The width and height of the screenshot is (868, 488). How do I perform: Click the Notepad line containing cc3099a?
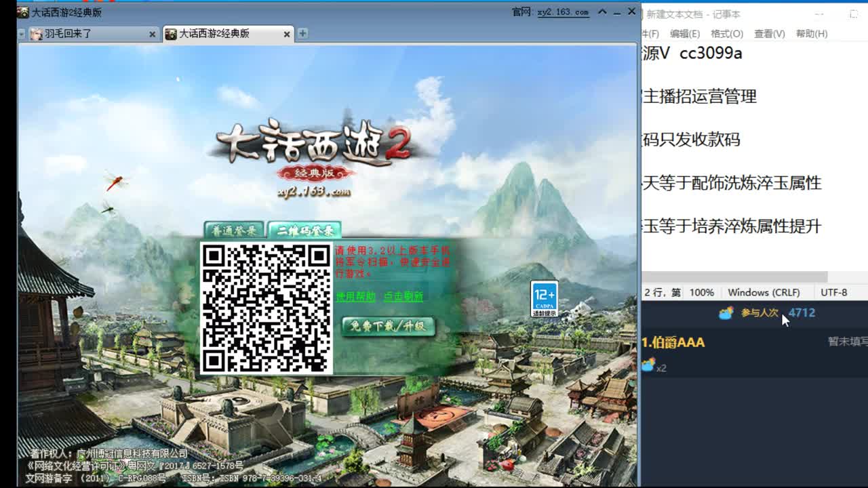pyautogui.click(x=692, y=53)
